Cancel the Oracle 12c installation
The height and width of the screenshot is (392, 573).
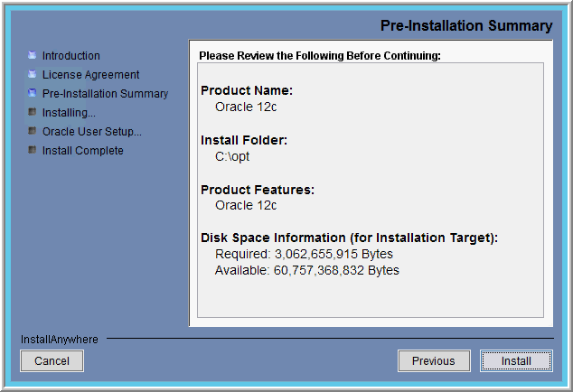pyautogui.click(x=52, y=361)
